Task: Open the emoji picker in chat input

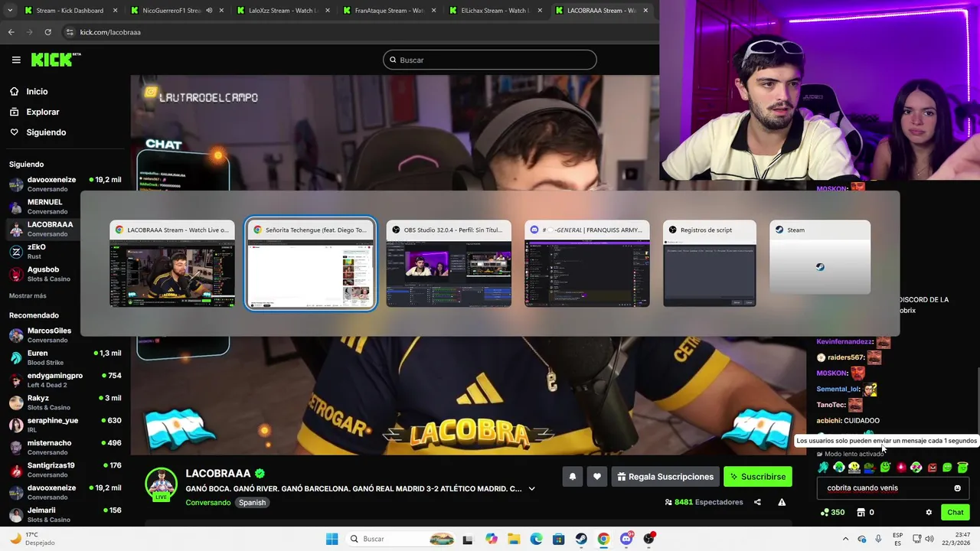Action: point(957,487)
